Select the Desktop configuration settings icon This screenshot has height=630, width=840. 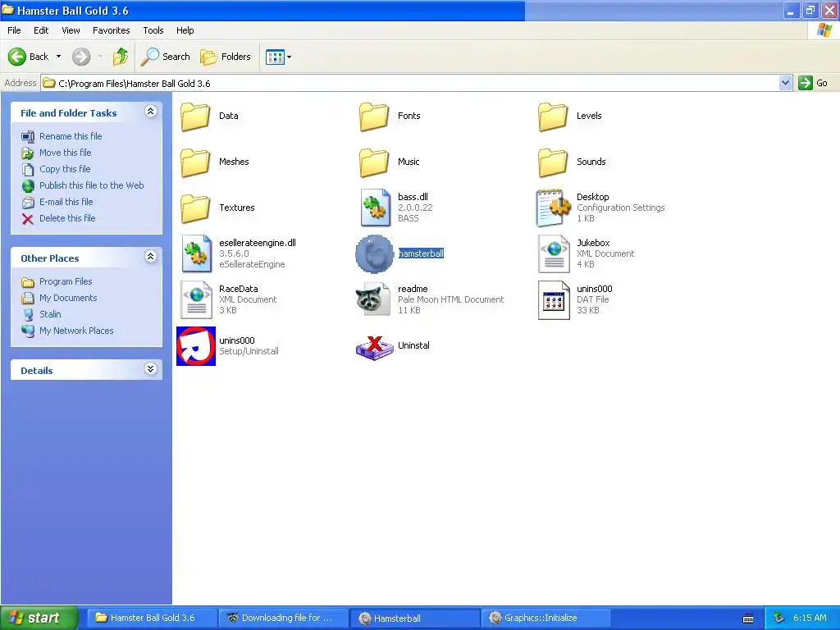[x=554, y=208]
